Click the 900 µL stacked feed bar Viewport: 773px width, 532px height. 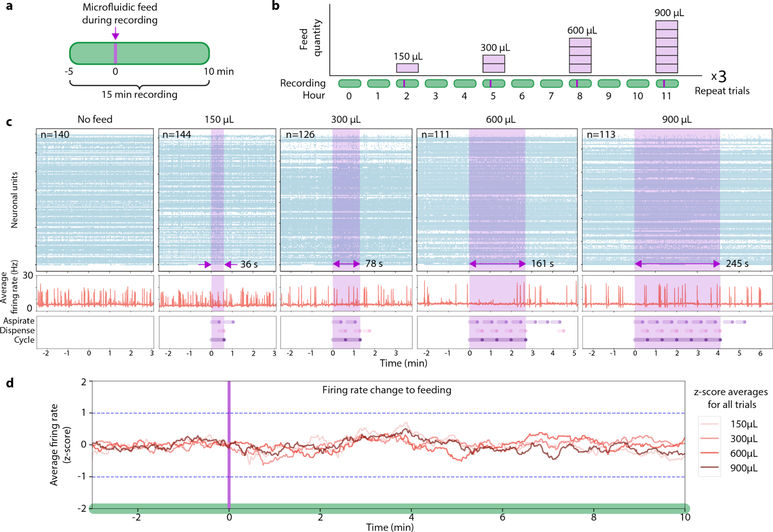(666, 47)
